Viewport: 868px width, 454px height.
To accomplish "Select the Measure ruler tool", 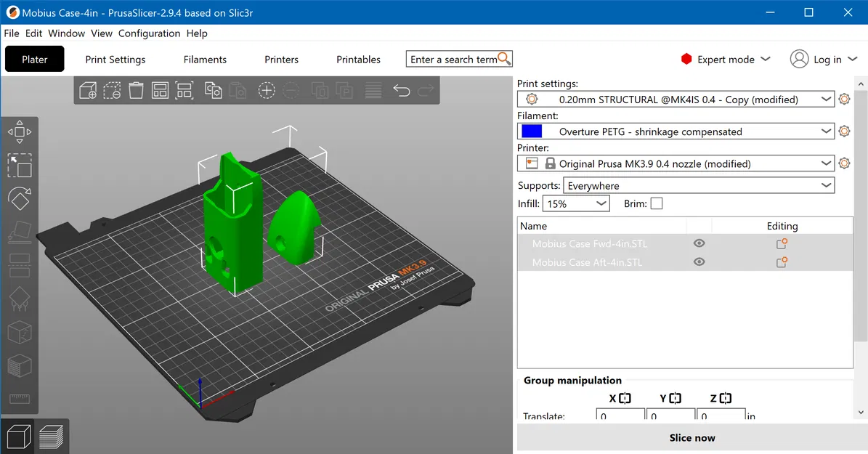I will pos(20,399).
